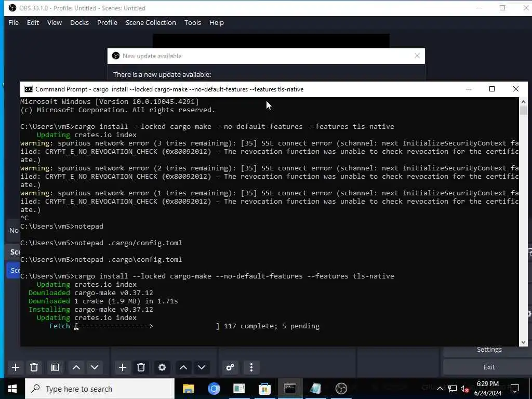Click the 'Downloaded cargo-make v0.37.12' line
The width and height of the screenshot is (532, 399).
click(90, 293)
